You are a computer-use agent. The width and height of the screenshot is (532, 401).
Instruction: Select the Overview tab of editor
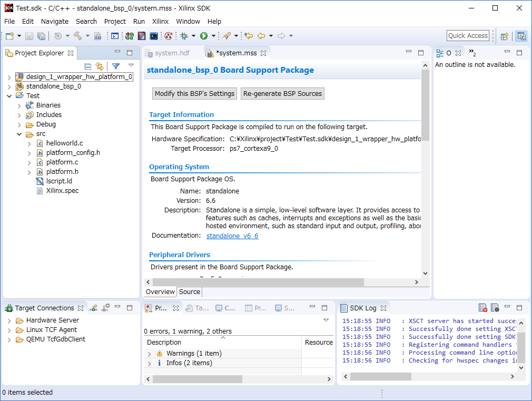tap(160, 292)
